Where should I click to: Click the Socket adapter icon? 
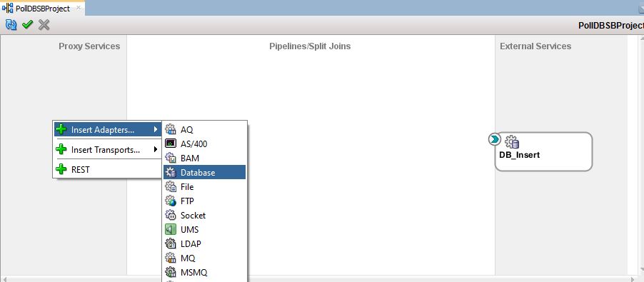(x=171, y=215)
